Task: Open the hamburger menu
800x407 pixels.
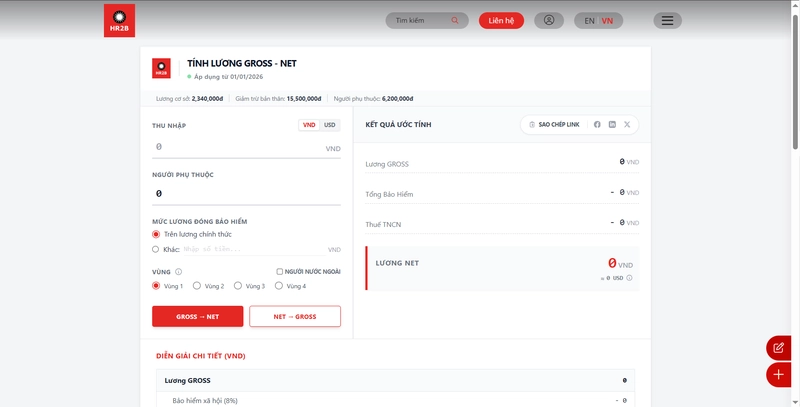Action: point(667,20)
